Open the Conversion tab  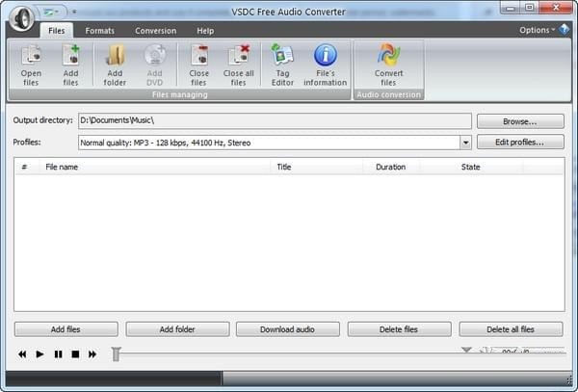click(155, 31)
